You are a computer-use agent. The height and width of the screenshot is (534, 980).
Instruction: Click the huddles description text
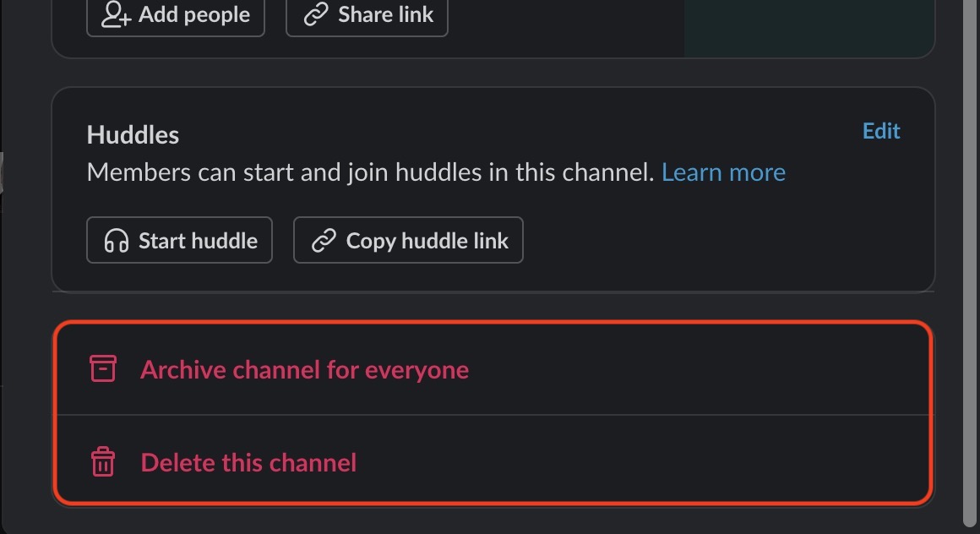click(370, 172)
